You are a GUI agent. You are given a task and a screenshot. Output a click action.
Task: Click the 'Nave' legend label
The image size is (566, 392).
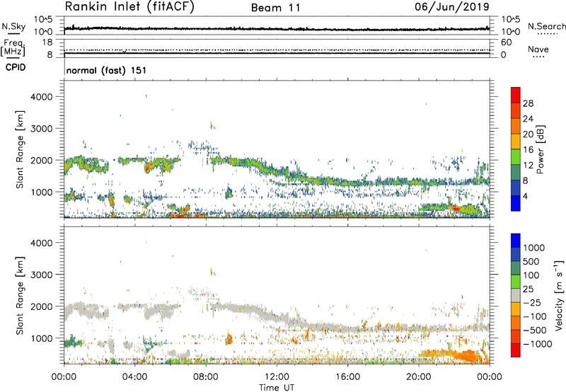click(538, 50)
